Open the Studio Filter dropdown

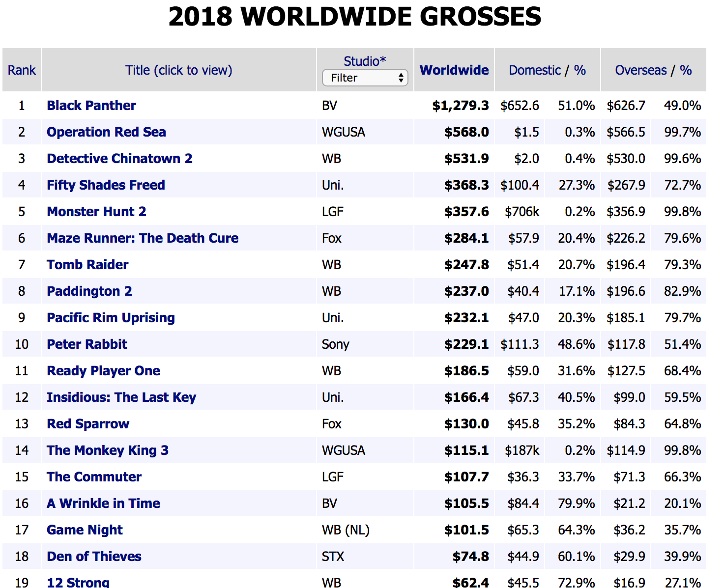[365, 78]
